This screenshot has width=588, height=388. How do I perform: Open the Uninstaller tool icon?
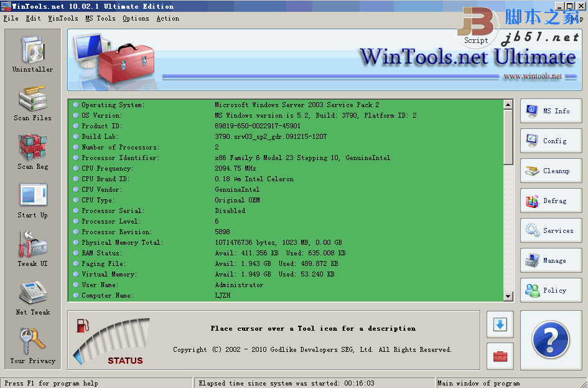point(32,50)
